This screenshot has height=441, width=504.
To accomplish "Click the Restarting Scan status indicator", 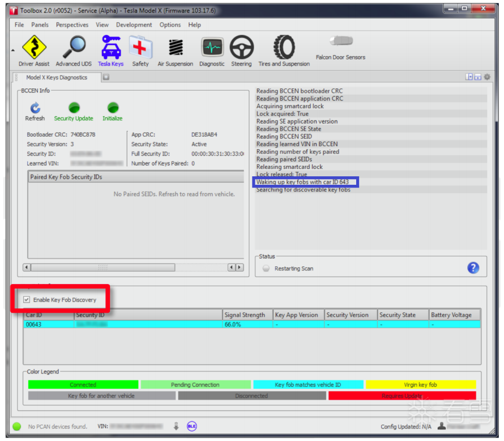I will pos(266,268).
